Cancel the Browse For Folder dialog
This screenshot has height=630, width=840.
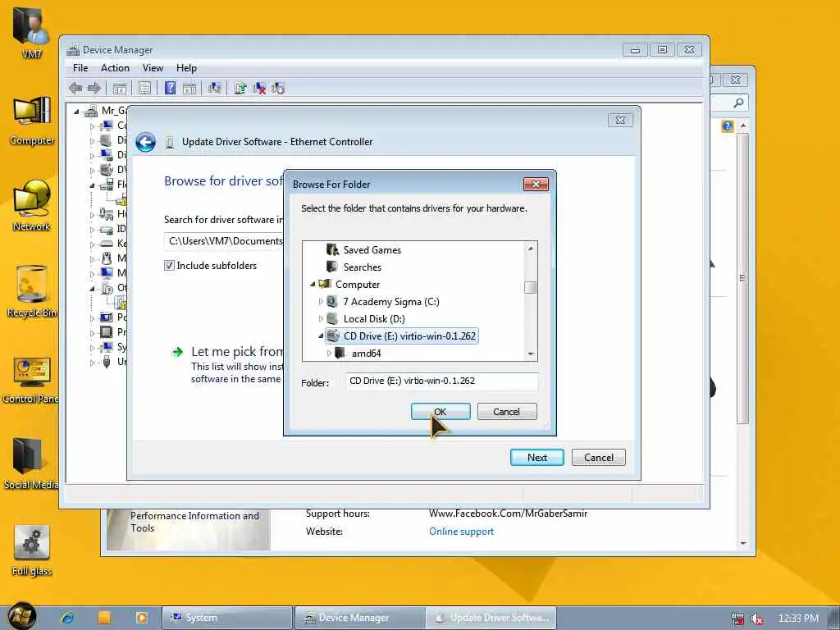[x=507, y=412]
